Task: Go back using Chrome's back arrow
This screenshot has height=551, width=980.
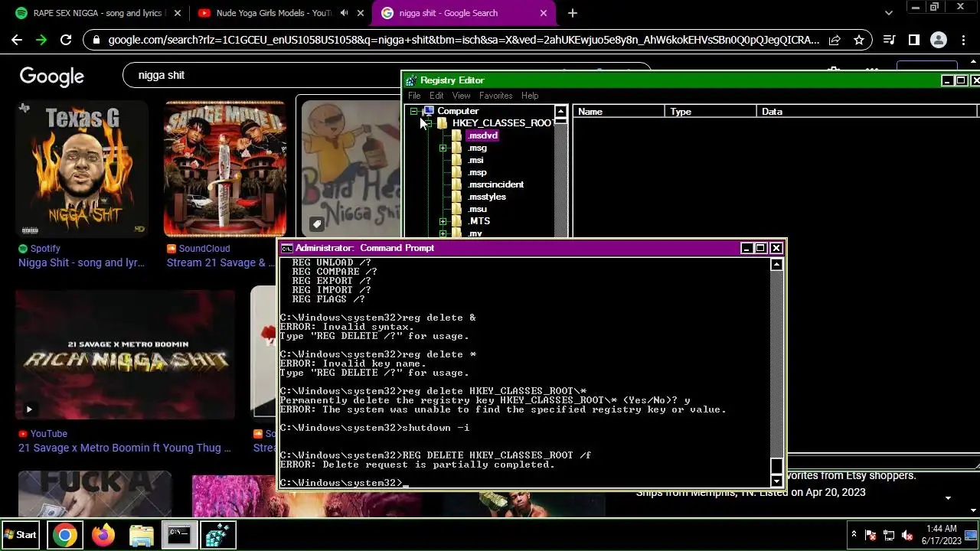Action: (17, 40)
